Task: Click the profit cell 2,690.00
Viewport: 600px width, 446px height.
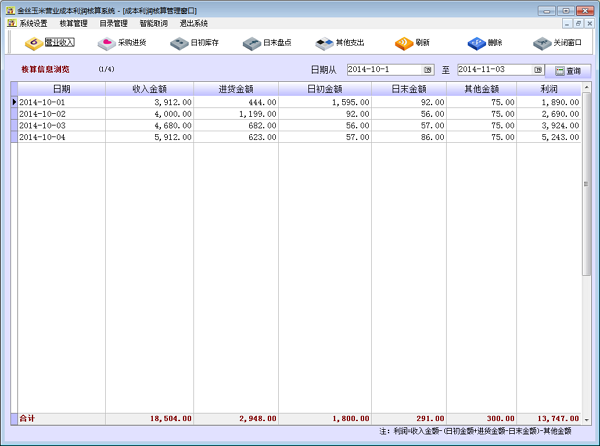Action: [x=549, y=114]
